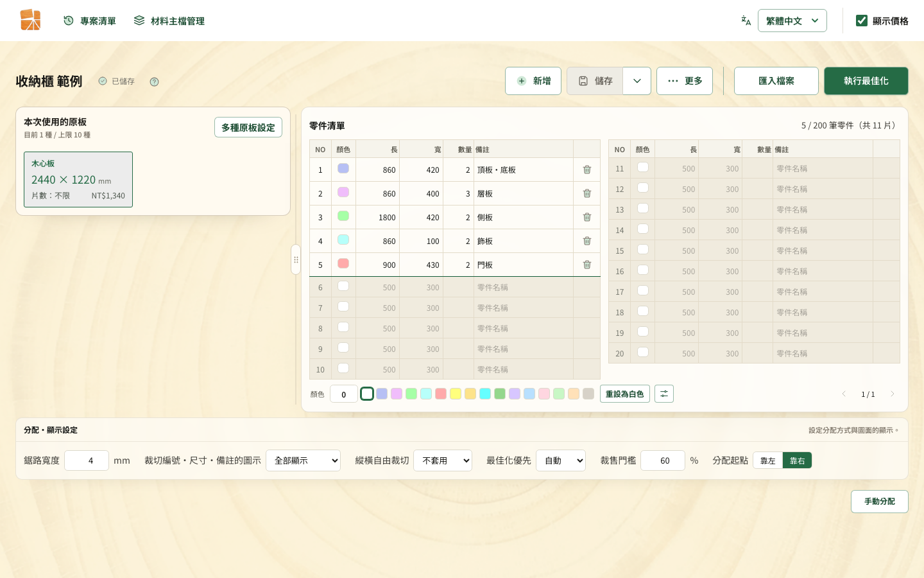Toggle the 顯示價格 checkbox
The height and width of the screenshot is (578, 924).
tap(862, 21)
